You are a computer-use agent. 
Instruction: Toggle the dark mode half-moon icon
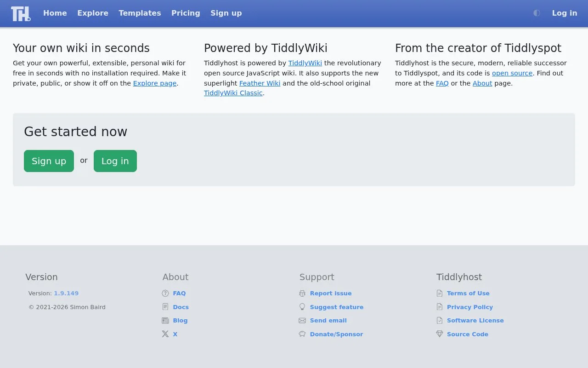tap(537, 13)
